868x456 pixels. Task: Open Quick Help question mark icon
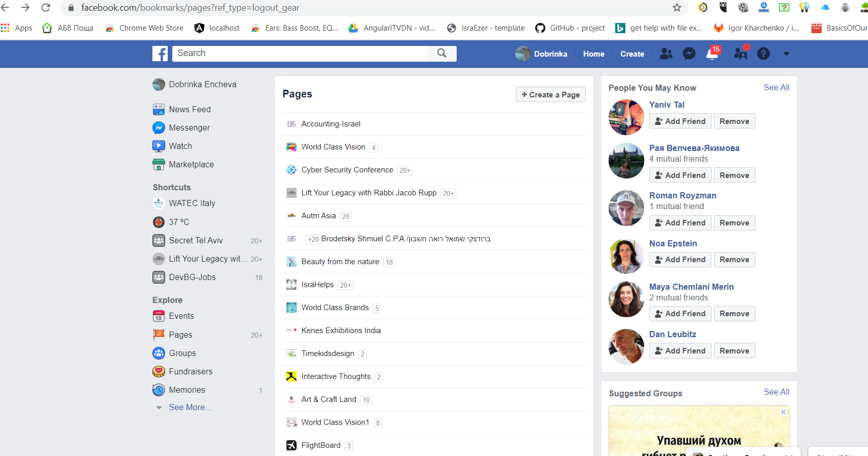pos(764,54)
